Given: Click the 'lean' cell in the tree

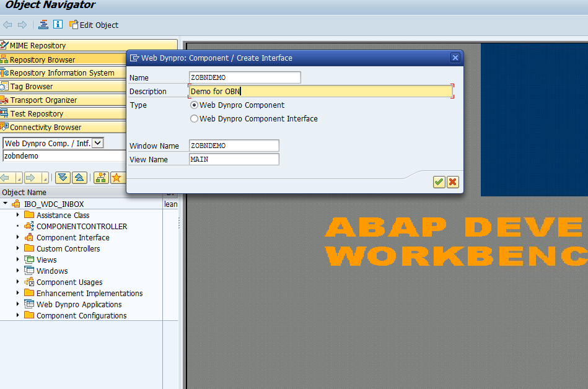Looking at the screenshot, I should click(170, 204).
